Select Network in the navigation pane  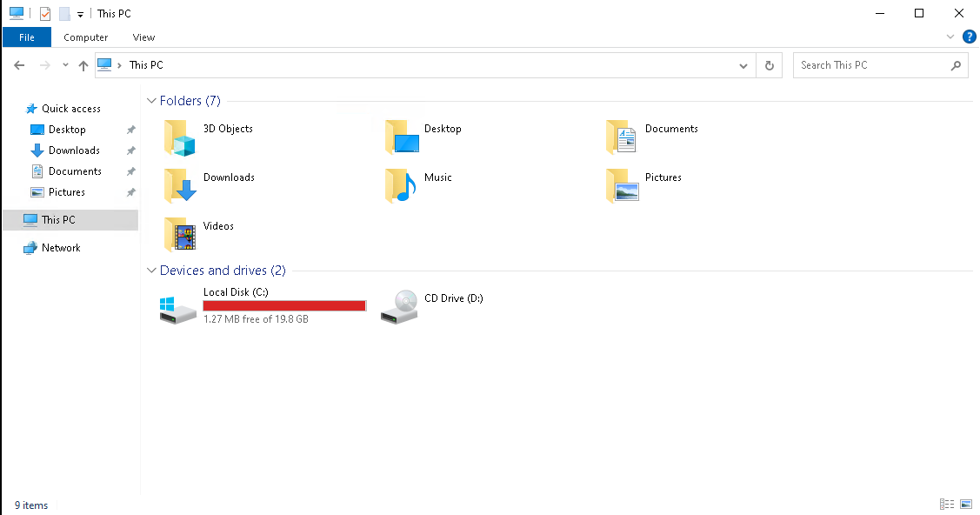(x=61, y=248)
